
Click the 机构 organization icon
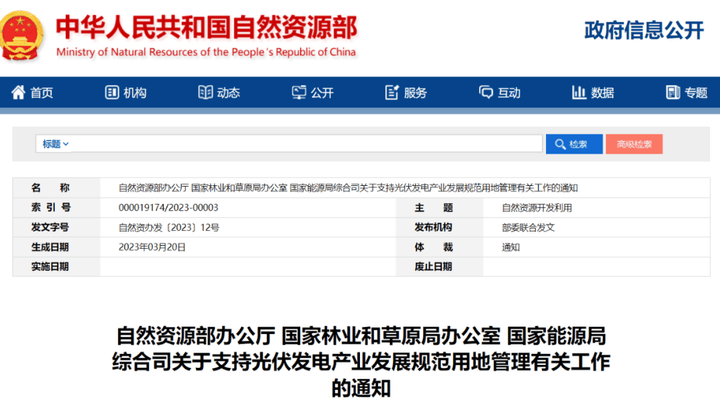click(x=112, y=92)
